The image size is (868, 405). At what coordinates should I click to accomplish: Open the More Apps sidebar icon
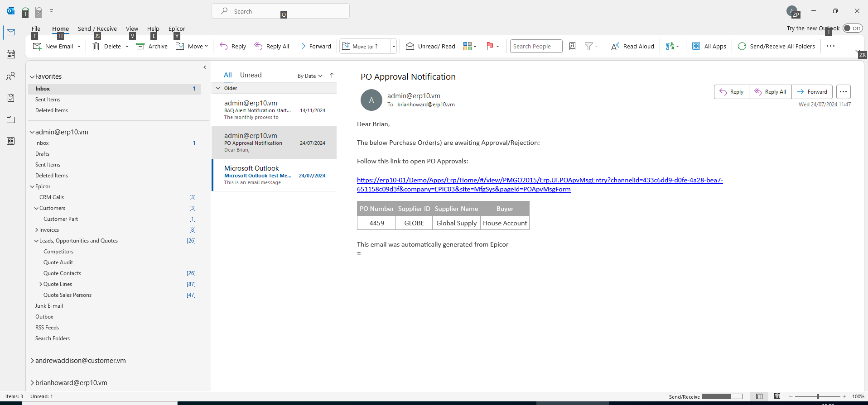(x=11, y=141)
